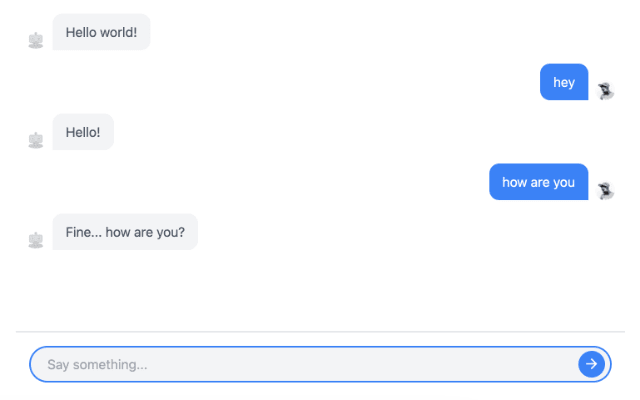The image size is (640, 400).
Task: Select bot avatar beside "Fine... how are you?"
Action: click(36, 240)
